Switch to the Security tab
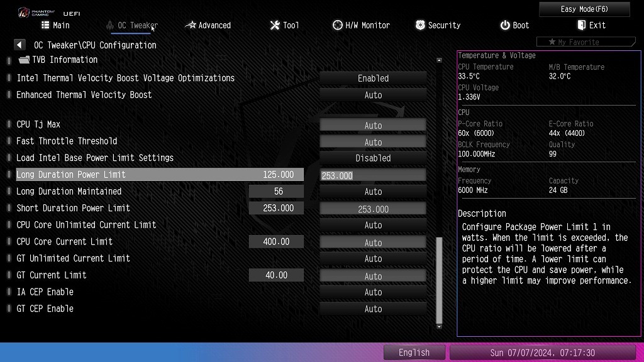Screen dimensions: 644x362 (x=438, y=25)
